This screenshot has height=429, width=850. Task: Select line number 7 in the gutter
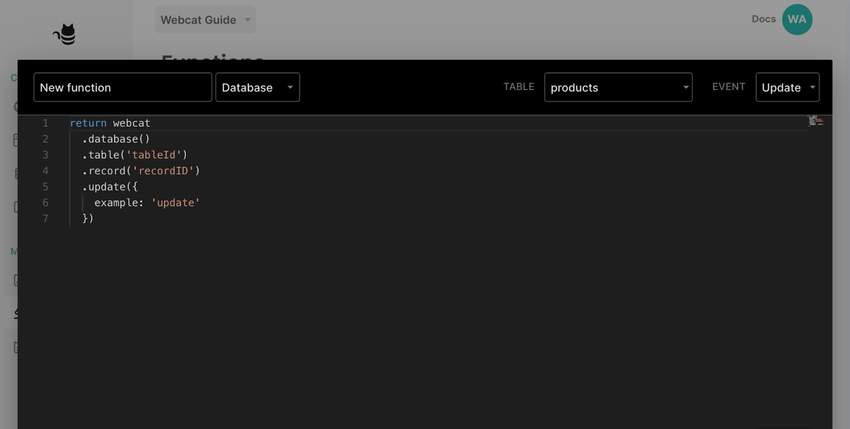tap(45, 219)
